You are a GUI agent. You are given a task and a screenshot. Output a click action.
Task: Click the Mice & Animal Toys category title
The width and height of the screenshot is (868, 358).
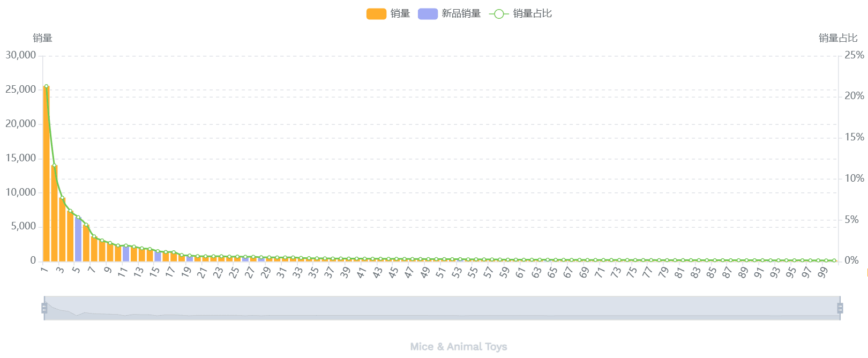(459, 347)
